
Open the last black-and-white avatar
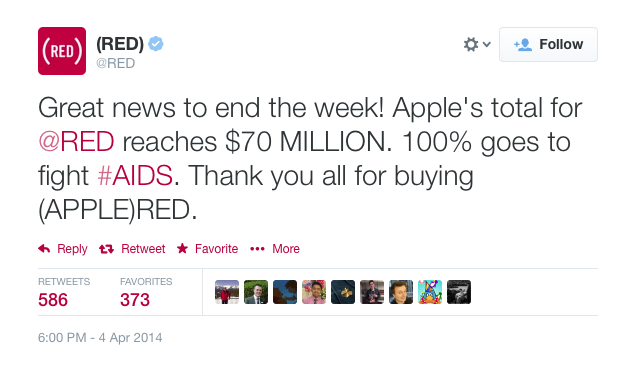point(459,292)
